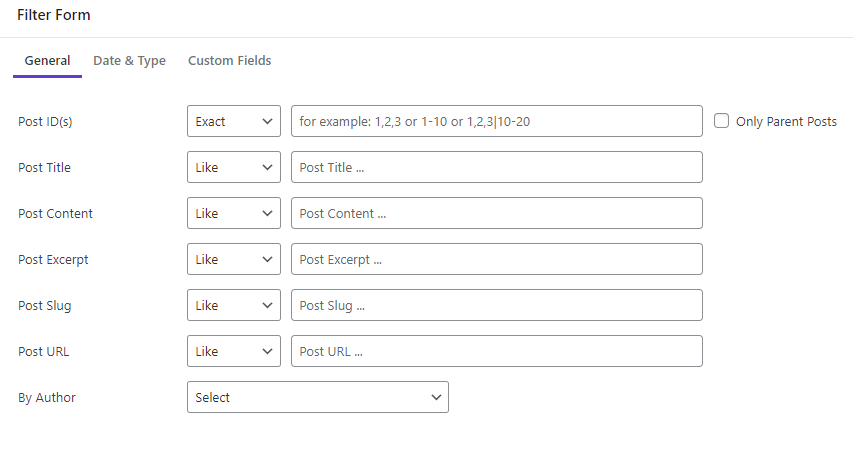Click into the Post Title text field
Screen dimensions: 853x452
point(497,167)
